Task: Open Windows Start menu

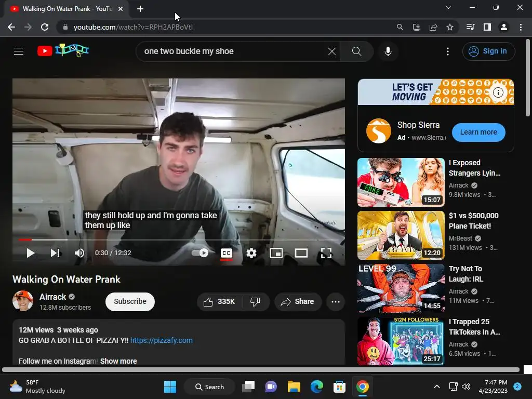Action: tap(170, 387)
